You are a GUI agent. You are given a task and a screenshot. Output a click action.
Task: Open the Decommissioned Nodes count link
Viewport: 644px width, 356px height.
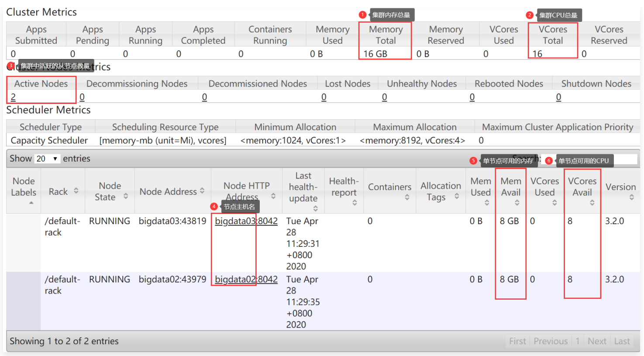tap(204, 97)
